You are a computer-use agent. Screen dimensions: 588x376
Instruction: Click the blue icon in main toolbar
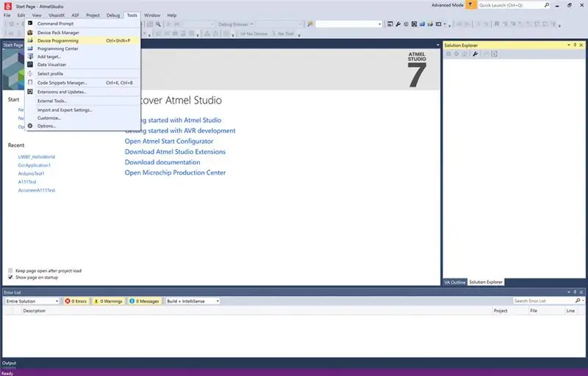(x=422, y=24)
